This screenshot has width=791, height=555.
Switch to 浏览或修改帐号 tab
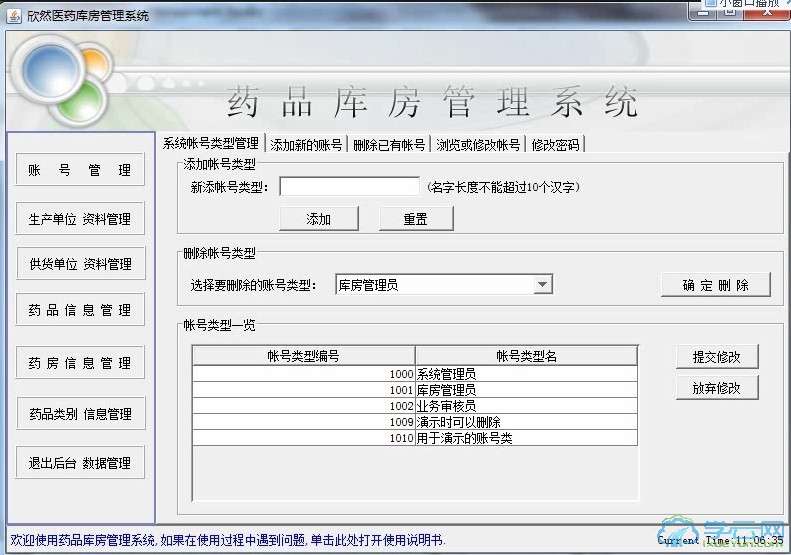(478, 145)
